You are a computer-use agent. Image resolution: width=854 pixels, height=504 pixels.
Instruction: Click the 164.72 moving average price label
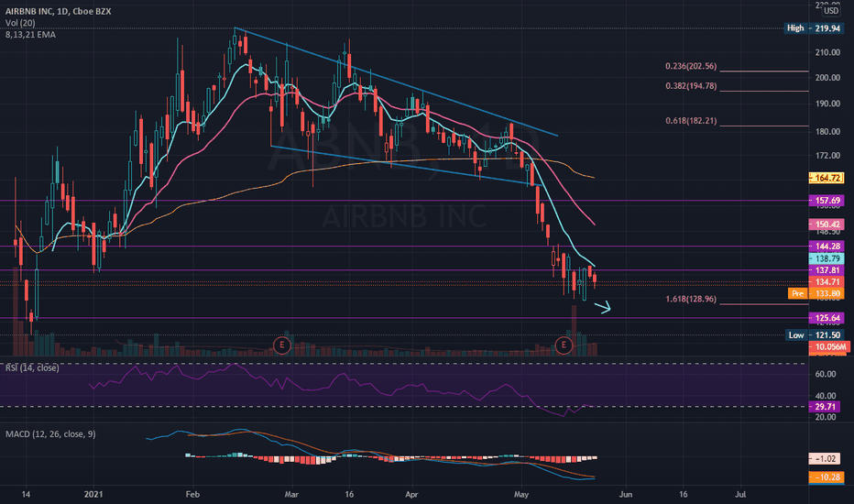tap(827, 178)
